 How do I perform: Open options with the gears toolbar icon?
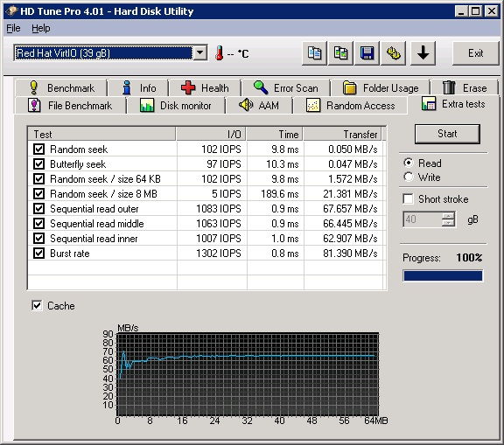pos(394,53)
